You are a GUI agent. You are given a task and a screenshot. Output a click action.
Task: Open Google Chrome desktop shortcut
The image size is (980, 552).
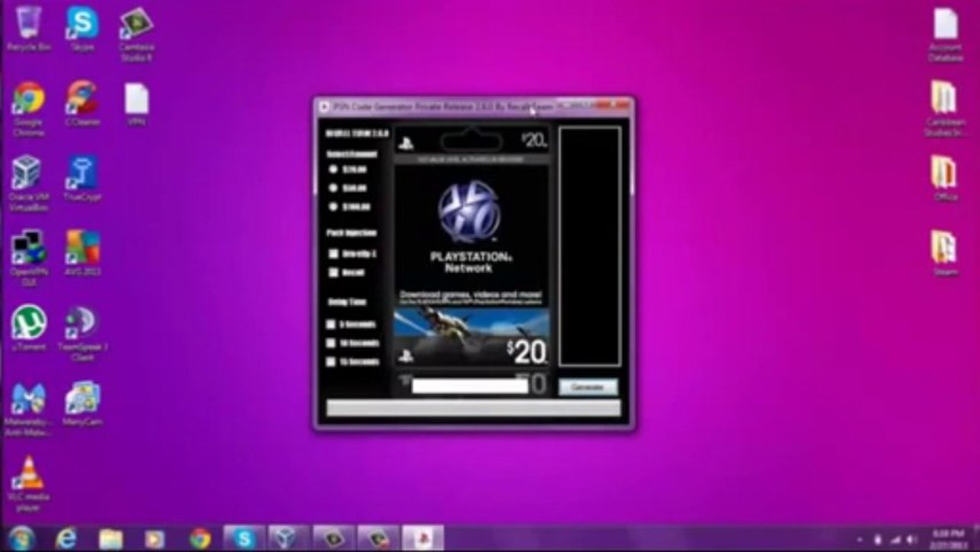[x=28, y=108]
